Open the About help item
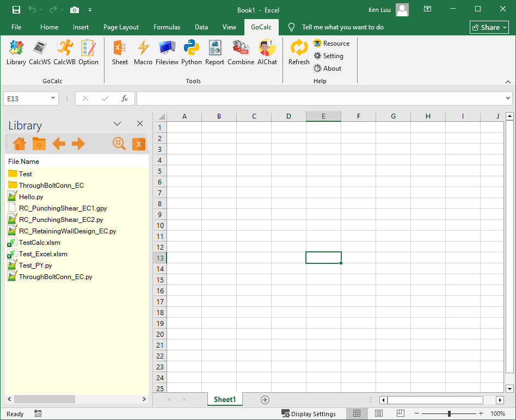The image size is (516, 420). point(328,69)
